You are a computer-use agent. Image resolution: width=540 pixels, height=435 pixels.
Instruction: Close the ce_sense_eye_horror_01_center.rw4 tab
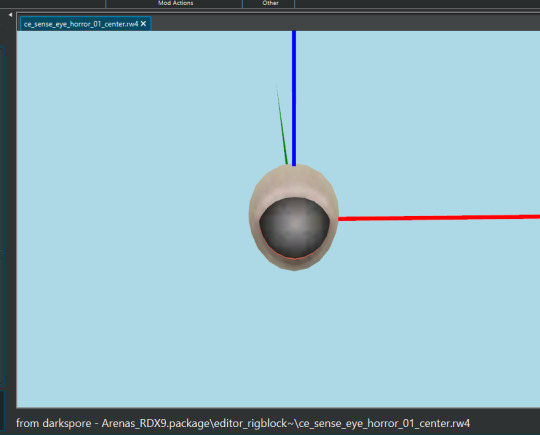[143, 24]
